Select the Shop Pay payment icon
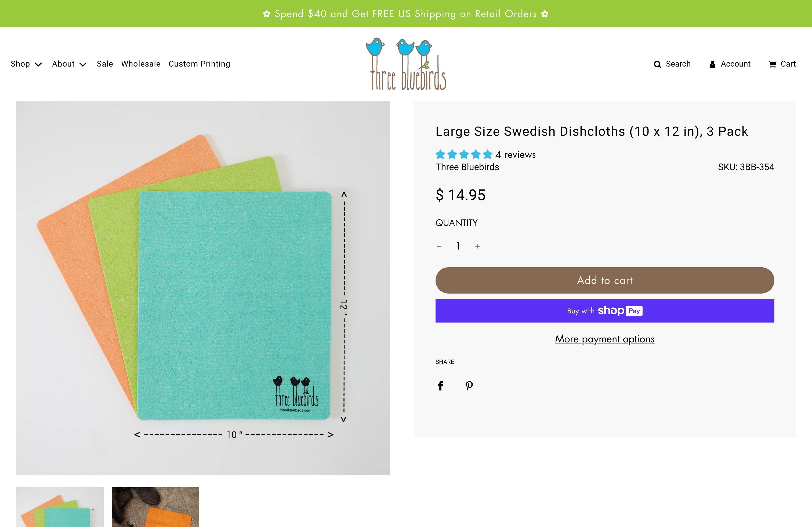The width and height of the screenshot is (812, 527). point(619,310)
